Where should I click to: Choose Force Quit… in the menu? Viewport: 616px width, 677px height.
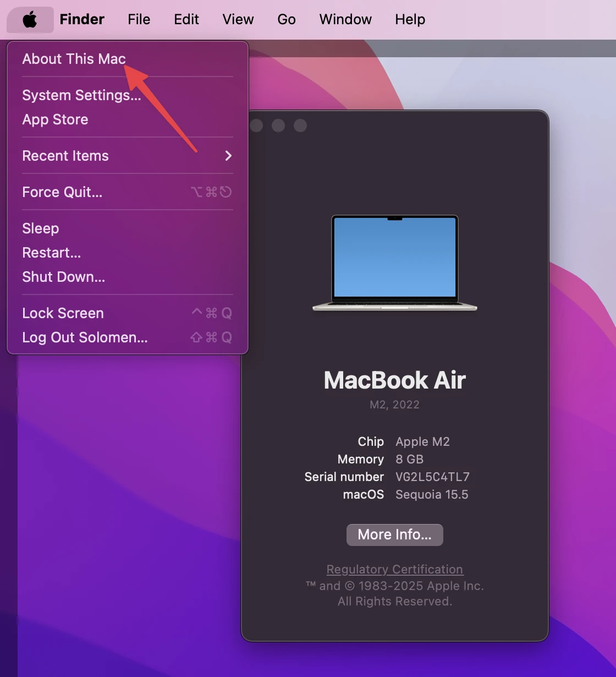click(x=128, y=192)
